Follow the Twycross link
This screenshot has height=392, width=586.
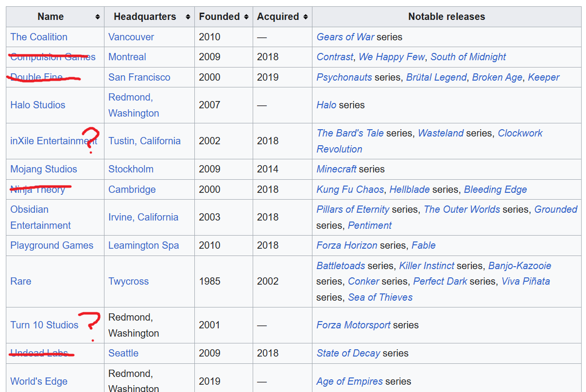129,281
